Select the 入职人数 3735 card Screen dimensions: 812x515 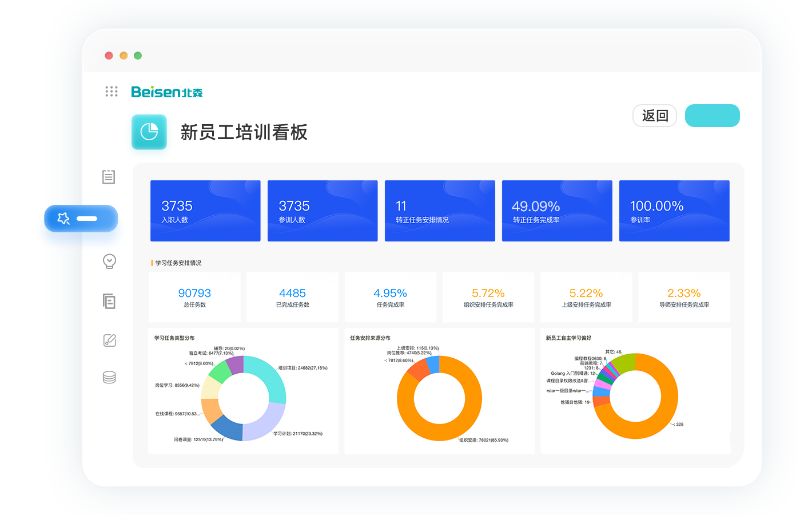[x=205, y=211]
